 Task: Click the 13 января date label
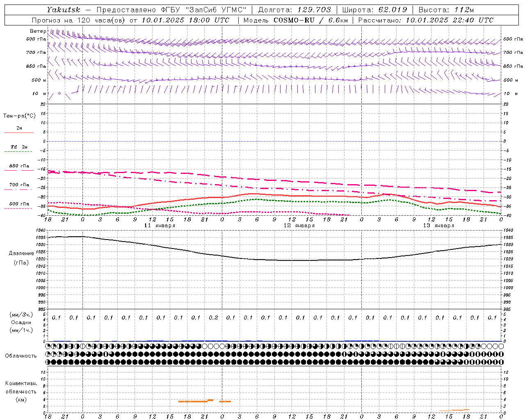click(x=438, y=226)
